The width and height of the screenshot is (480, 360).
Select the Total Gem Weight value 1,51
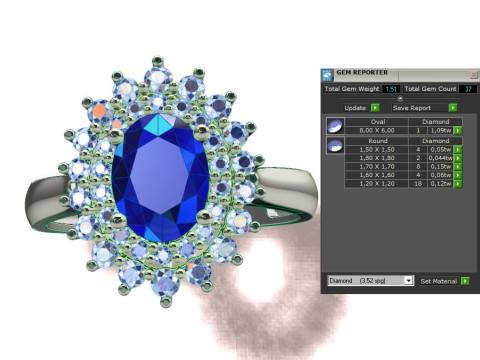pos(390,89)
